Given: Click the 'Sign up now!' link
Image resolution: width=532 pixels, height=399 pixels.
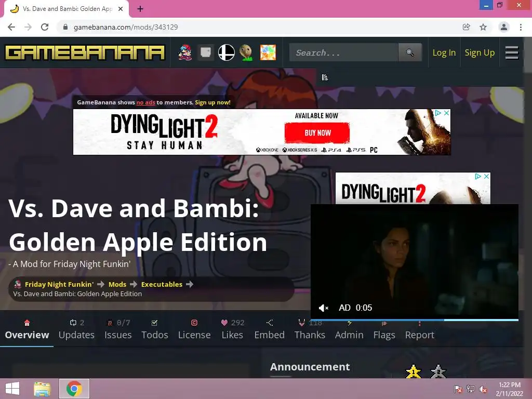Looking at the screenshot, I should [212, 102].
